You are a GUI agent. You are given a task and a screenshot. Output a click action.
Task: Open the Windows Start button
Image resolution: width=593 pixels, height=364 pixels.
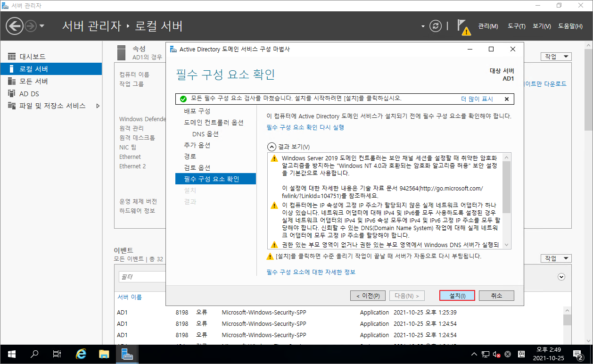pos(11,354)
